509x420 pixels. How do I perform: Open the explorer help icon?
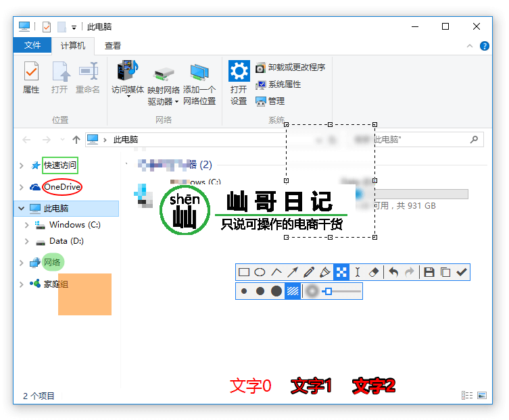485,46
